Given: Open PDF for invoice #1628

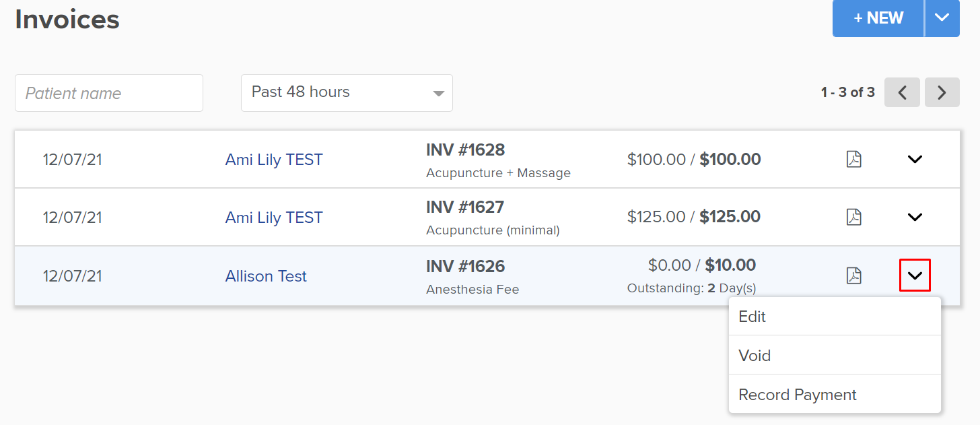Looking at the screenshot, I should (x=853, y=160).
